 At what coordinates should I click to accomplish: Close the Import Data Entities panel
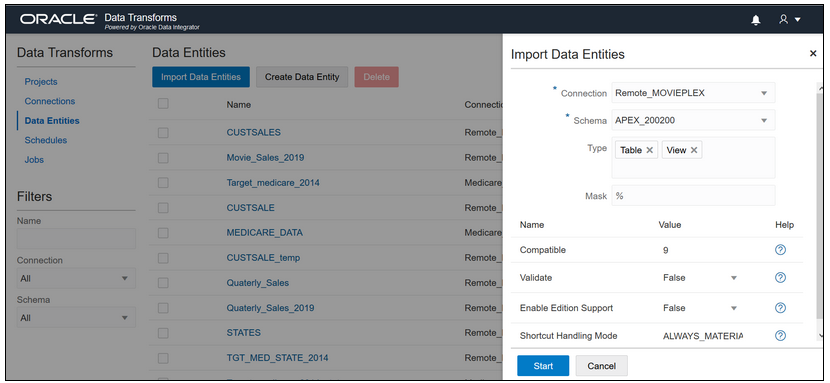(813, 53)
